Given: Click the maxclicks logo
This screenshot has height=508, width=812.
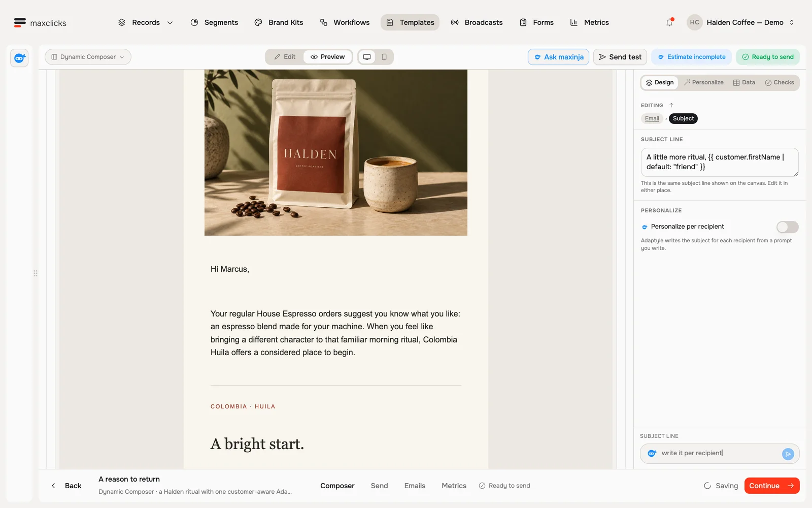Looking at the screenshot, I should tap(40, 23).
